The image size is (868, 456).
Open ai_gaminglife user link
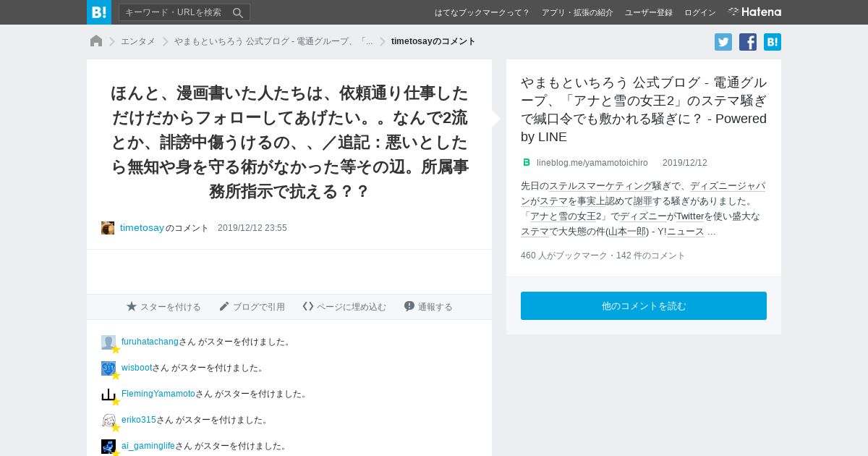[148, 446]
